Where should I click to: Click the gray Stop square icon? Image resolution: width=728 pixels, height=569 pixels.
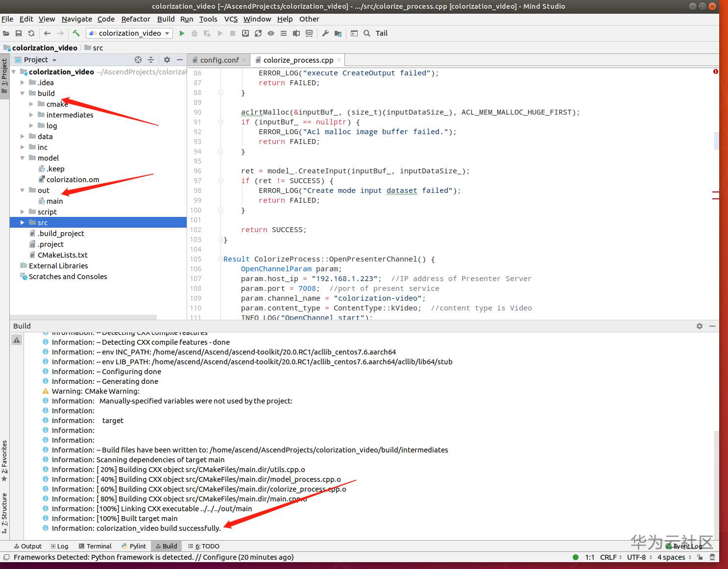(x=233, y=33)
